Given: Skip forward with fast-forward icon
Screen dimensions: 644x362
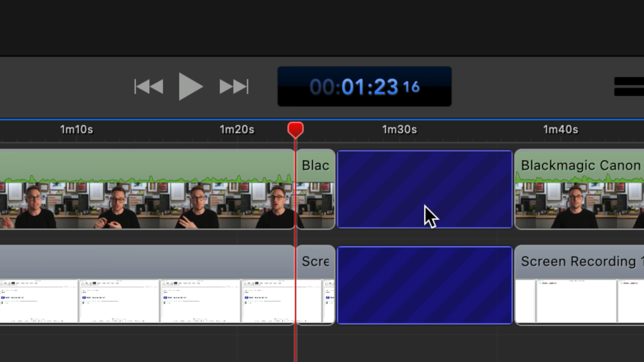Looking at the screenshot, I should tap(234, 86).
